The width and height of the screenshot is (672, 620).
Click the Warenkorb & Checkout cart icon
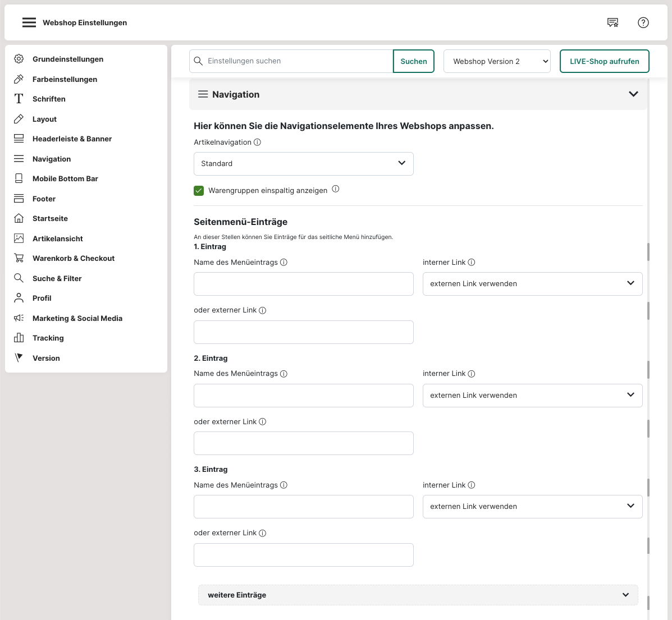(19, 258)
